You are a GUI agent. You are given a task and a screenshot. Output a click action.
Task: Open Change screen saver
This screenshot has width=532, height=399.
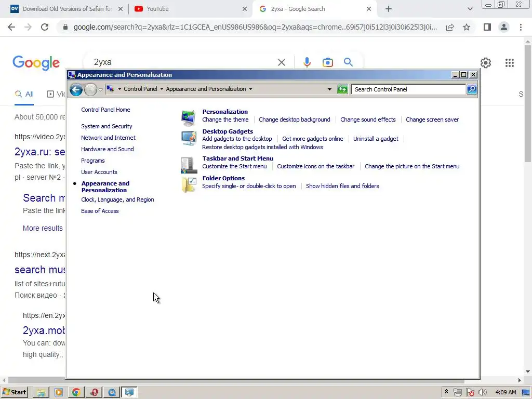(x=432, y=119)
